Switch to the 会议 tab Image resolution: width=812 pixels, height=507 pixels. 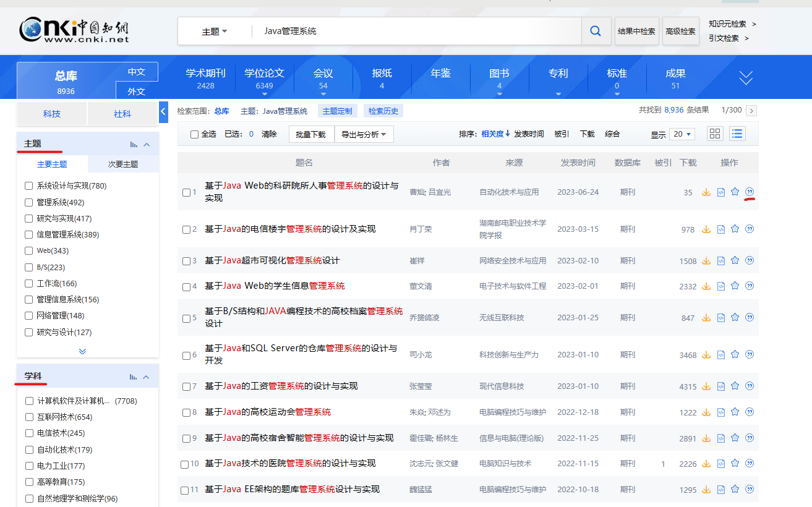[x=323, y=78]
